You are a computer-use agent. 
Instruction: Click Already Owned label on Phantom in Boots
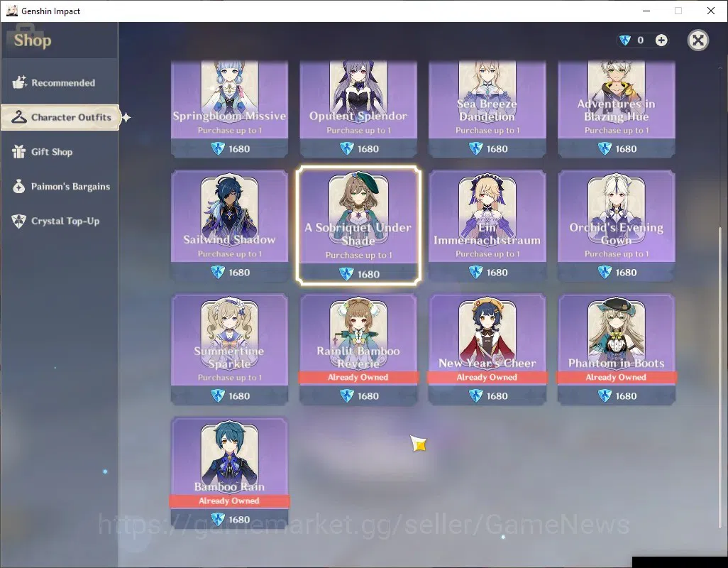click(616, 377)
